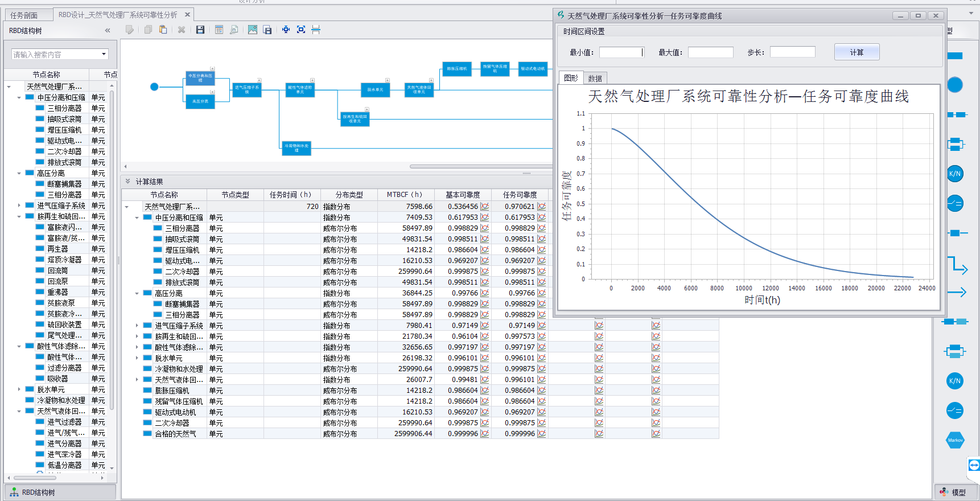
Task: Collapse the 高压分离 node in the left tree
Action: (x=19, y=174)
